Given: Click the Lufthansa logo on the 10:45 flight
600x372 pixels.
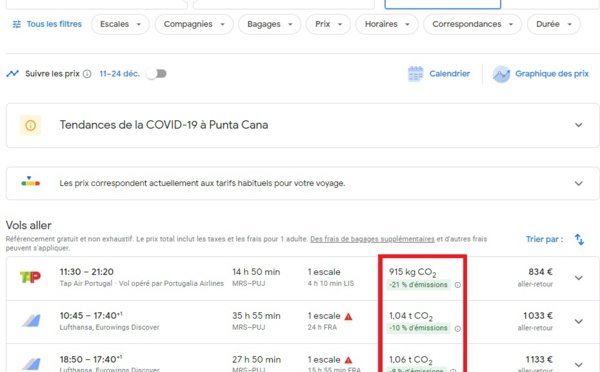Looking at the screenshot, I should click(x=31, y=320).
